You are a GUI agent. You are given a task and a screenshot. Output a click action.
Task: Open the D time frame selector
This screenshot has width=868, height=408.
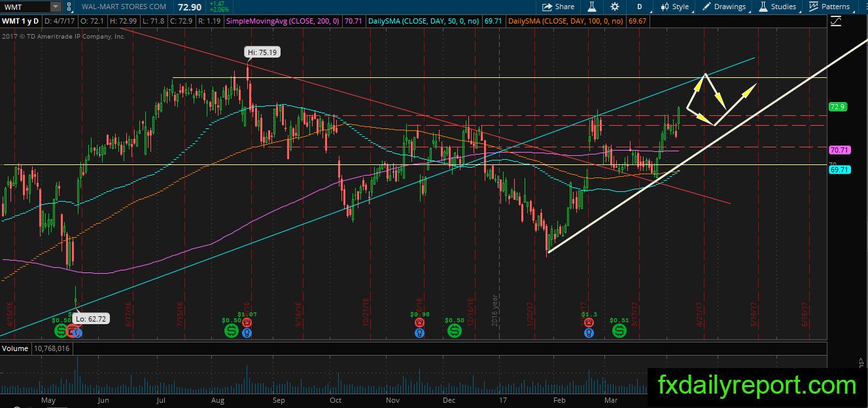(x=639, y=7)
